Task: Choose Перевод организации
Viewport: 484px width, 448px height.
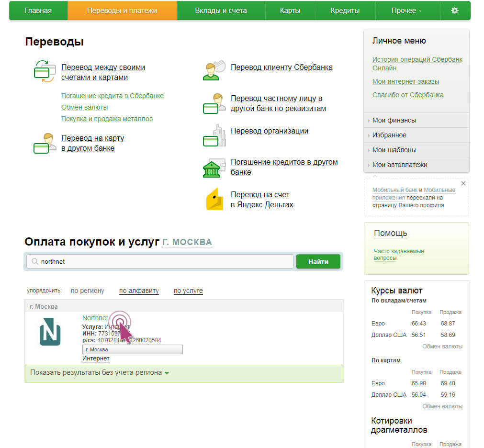Action: 270,131
